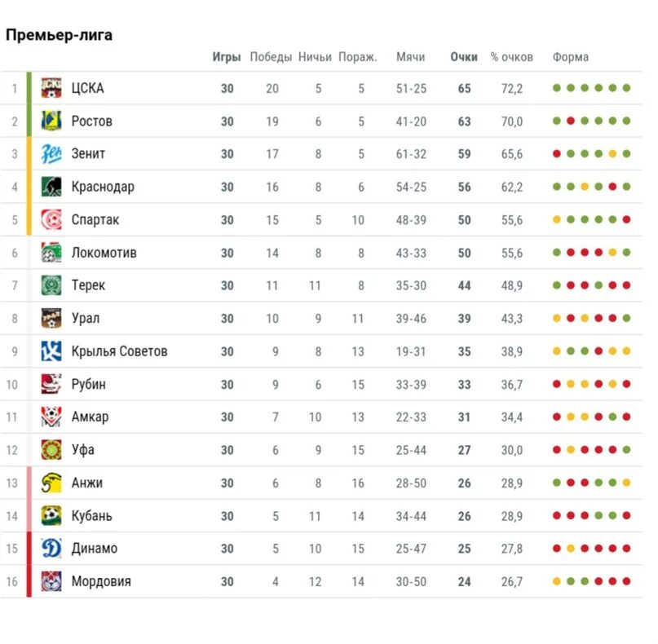The height and width of the screenshot is (644, 658).
Task: Click the Форма column header
Action: [x=570, y=57]
